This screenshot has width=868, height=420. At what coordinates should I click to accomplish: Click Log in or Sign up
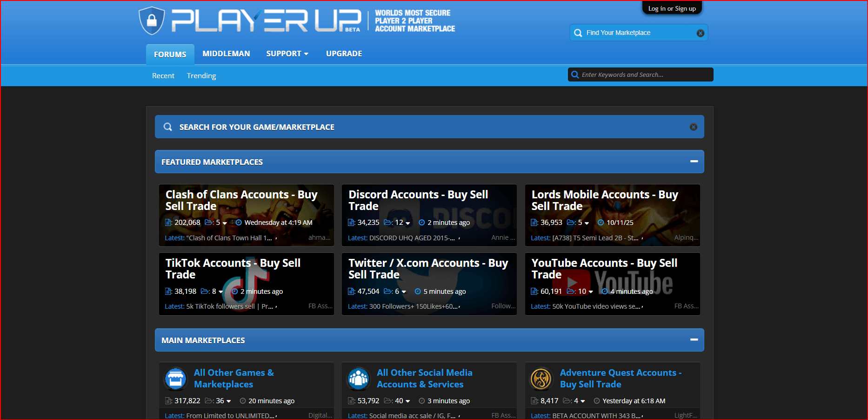click(672, 8)
